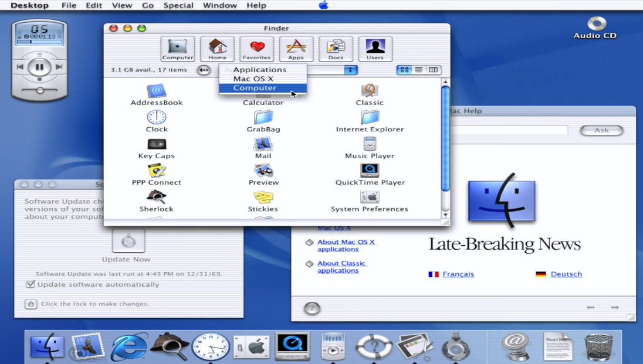
Task: Open the Go menu
Action: click(x=148, y=5)
